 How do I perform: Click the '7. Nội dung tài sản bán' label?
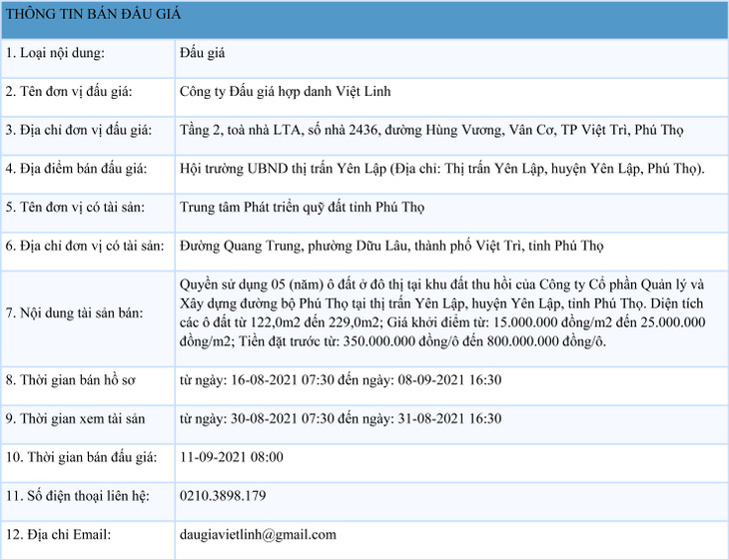pos(74,313)
